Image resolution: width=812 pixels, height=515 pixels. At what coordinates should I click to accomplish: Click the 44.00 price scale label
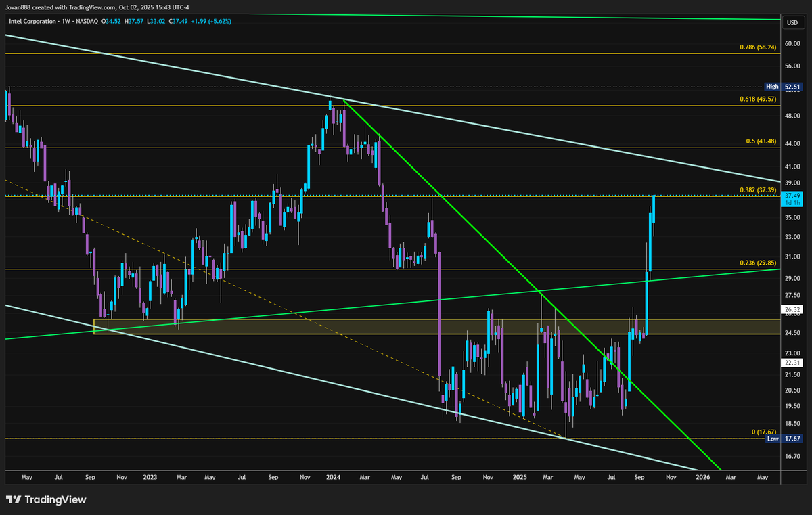coord(792,143)
